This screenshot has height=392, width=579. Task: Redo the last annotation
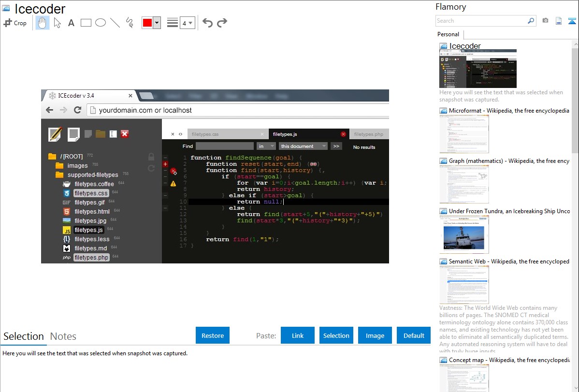click(222, 23)
